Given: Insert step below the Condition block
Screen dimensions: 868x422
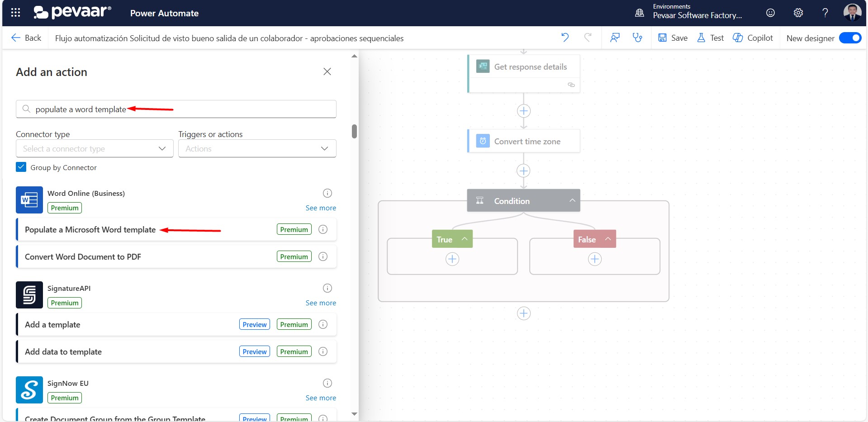Looking at the screenshot, I should 524,313.
